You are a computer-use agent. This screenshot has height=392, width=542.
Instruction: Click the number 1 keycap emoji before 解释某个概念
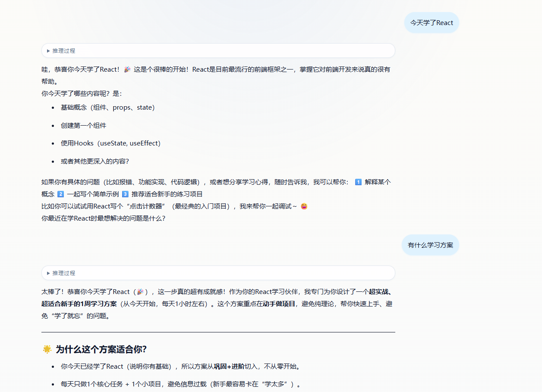tap(358, 182)
